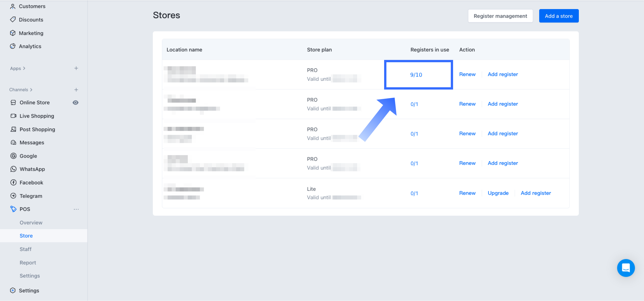The height and width of the screenshot is (301, 644).
Task: Open the chat support bubble
Action: [x=626, y=268]
